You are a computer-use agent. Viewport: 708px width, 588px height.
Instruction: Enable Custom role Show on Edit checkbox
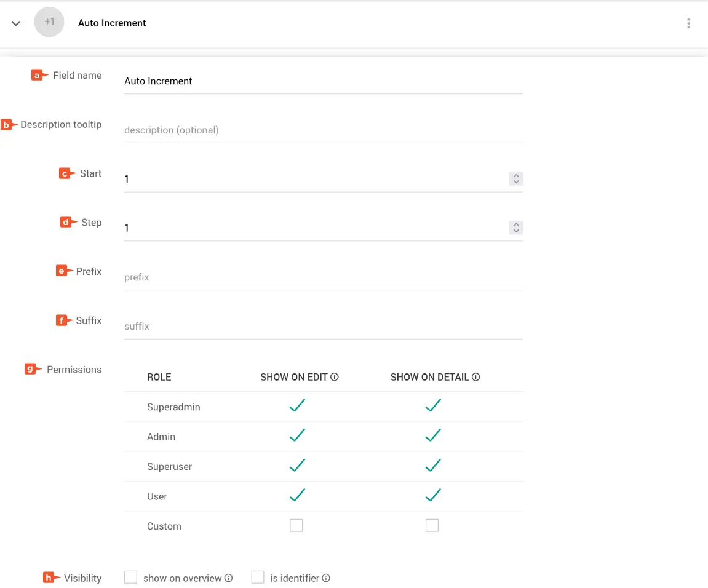(x=296, y=525)
